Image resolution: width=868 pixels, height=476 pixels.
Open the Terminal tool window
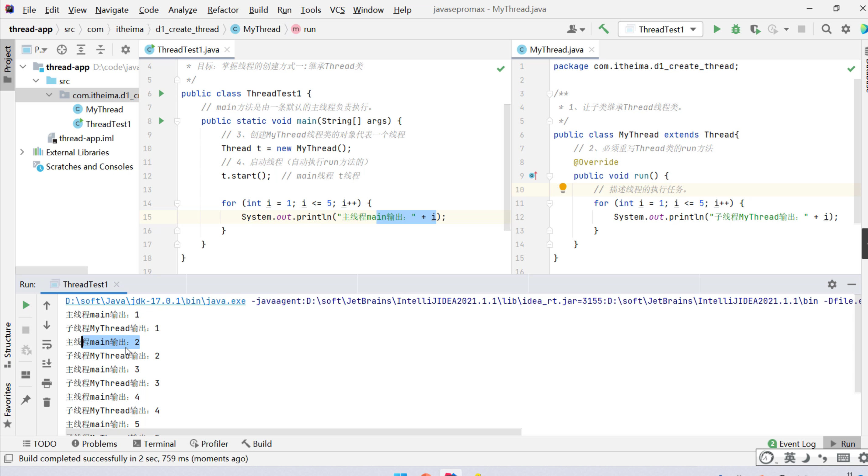click(154, 444)
